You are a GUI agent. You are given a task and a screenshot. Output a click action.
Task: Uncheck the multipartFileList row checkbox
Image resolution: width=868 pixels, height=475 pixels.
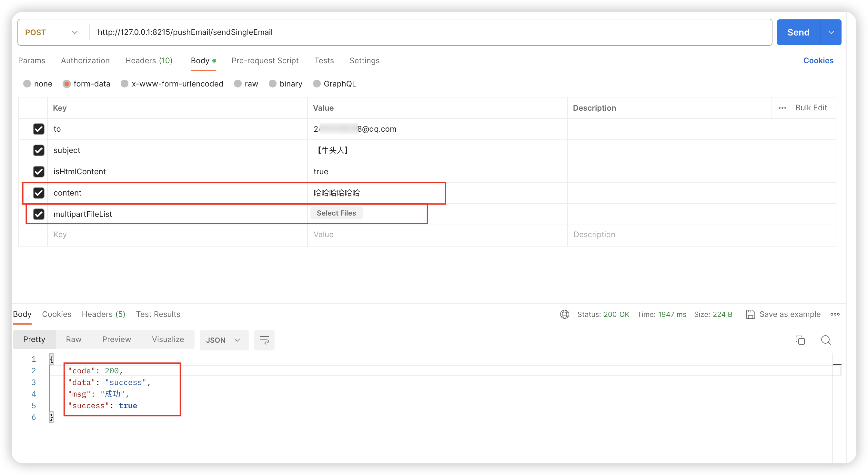pyautogui.click(x=39, y=214)
